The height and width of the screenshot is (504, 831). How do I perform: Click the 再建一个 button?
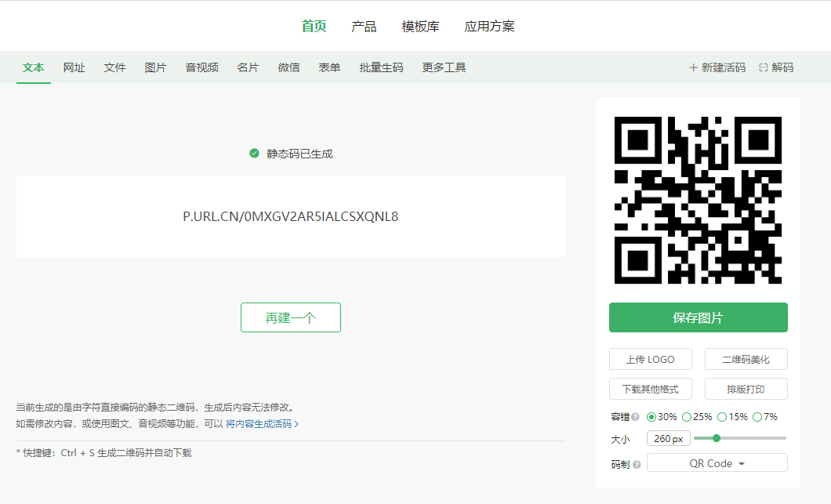[x=290, y=317]
